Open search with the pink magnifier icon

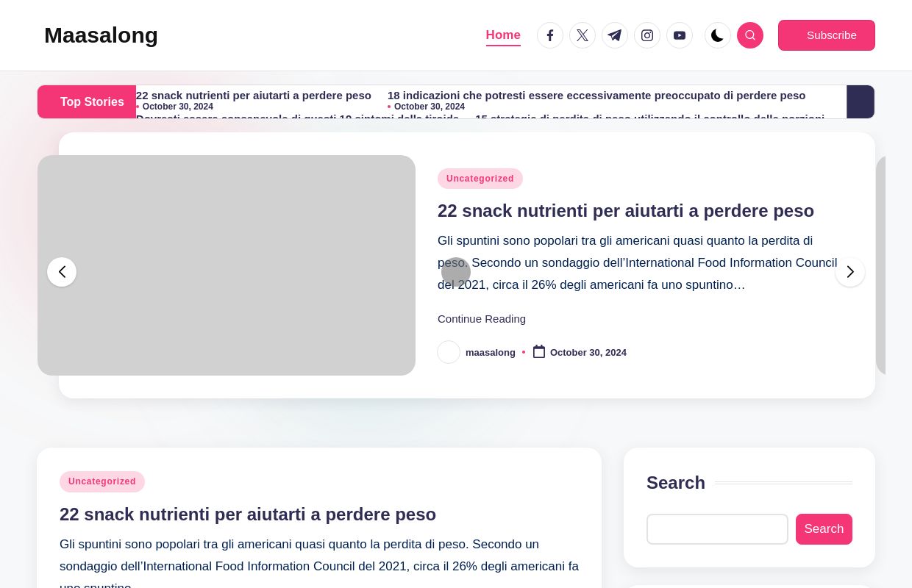tap(750, 35)
